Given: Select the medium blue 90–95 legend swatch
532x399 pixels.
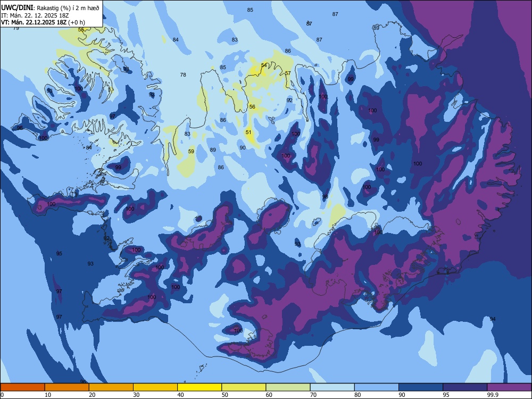Looking at the screenshot, I should [421, 387].
